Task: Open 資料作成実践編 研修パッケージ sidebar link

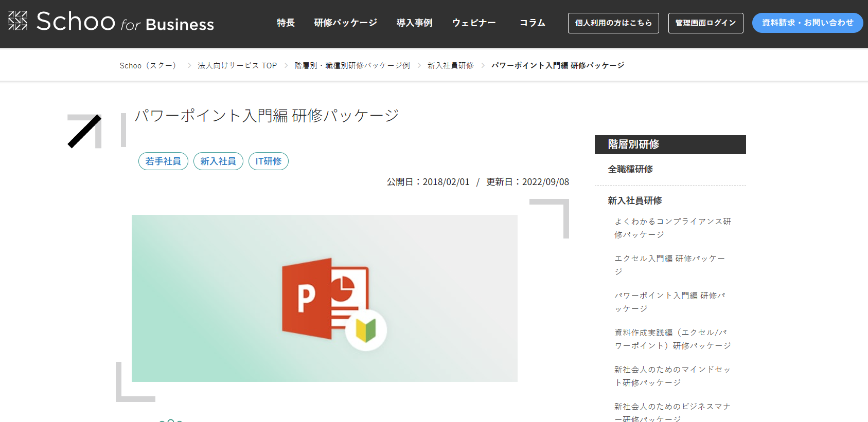Action: pos(672,339)
